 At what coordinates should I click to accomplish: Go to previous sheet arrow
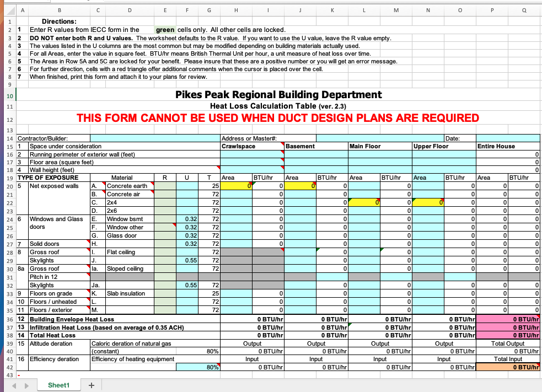[14, 385]
